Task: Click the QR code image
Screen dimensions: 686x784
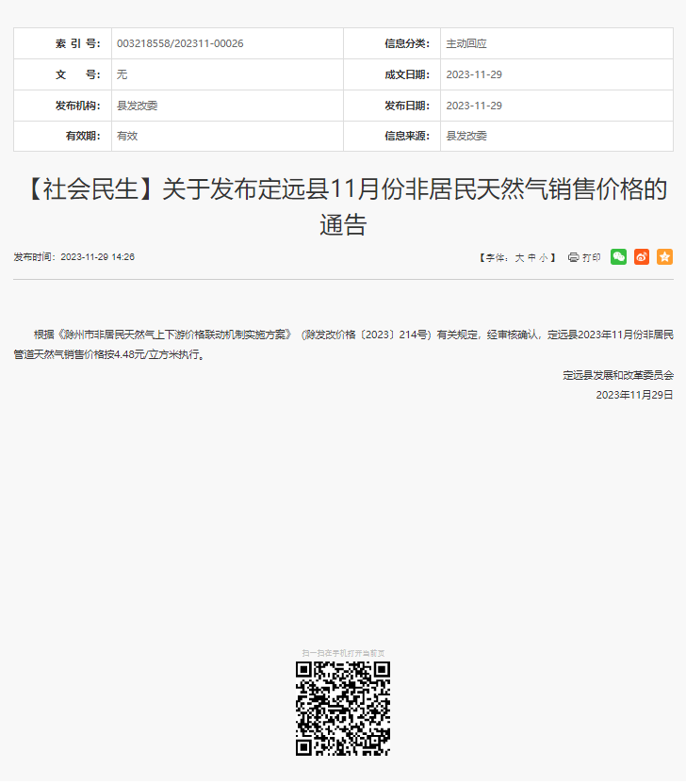Action: click(x=343, y=709)
